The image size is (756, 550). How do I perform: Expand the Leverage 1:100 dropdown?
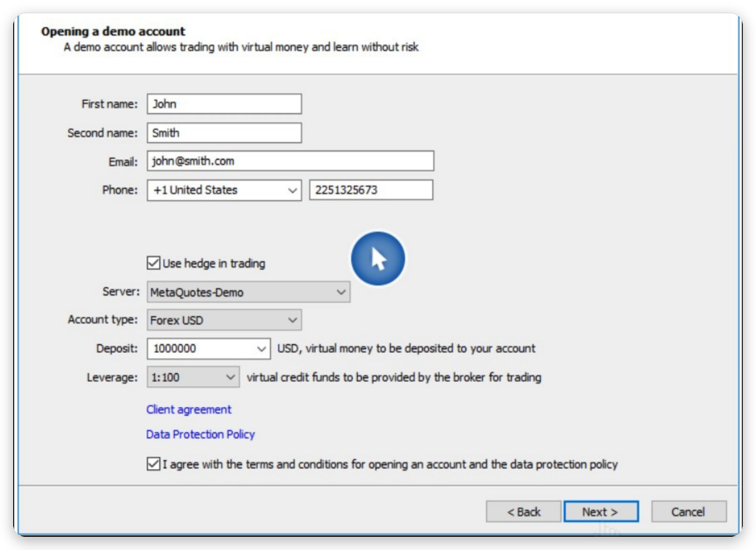tap(193, 377)
